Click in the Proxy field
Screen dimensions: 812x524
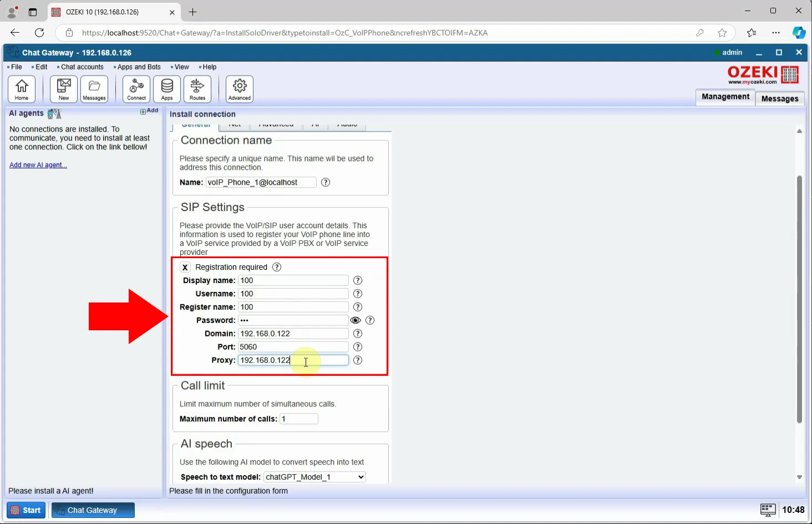(293, 360)
